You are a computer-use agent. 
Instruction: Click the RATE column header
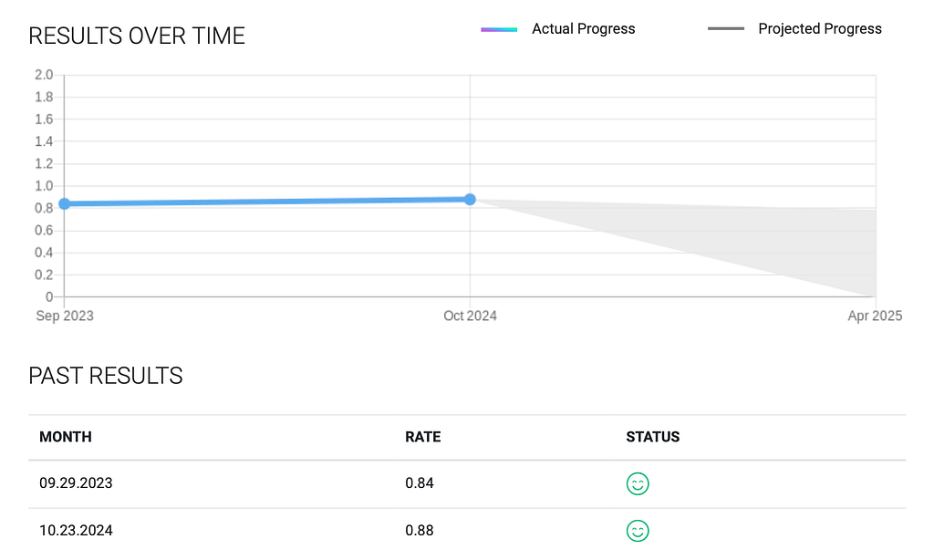click(423, 437)
